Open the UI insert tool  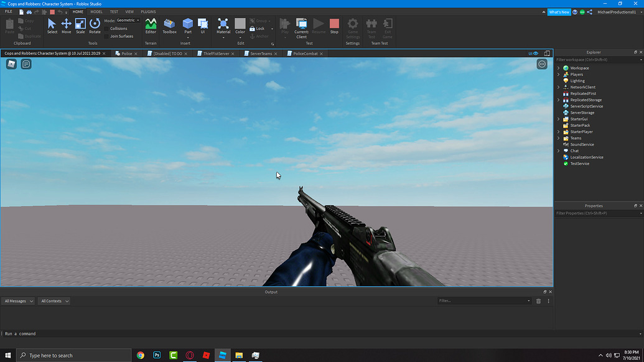(x=202, y=26)
